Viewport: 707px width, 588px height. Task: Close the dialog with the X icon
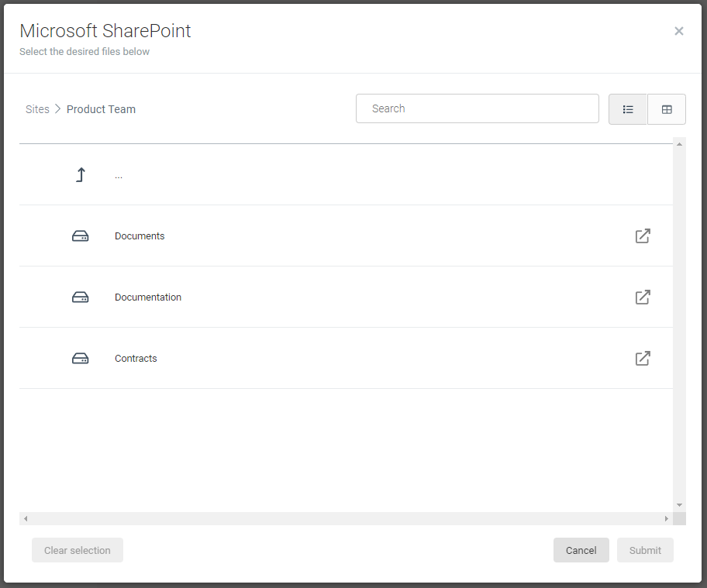(x=679, y=31)
